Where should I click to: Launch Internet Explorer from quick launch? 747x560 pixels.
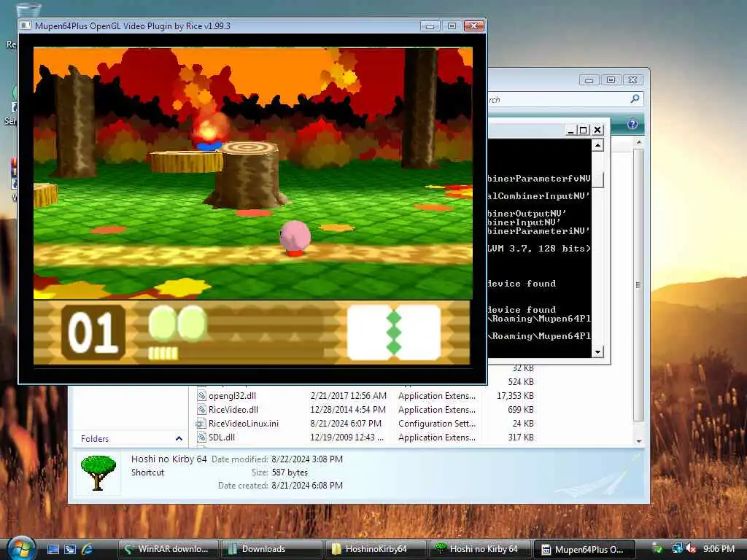87,549
